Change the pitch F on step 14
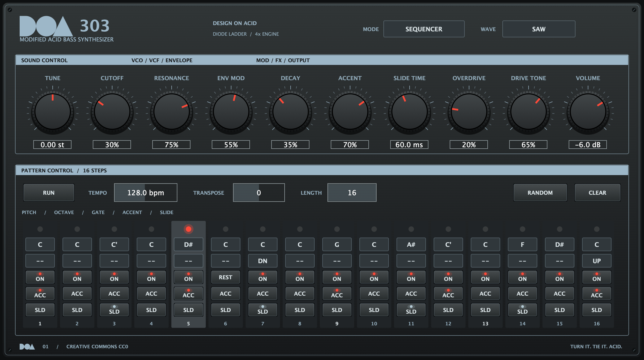Image resolution: width=644 pixels, height=360 pixels. coord(523,244)
